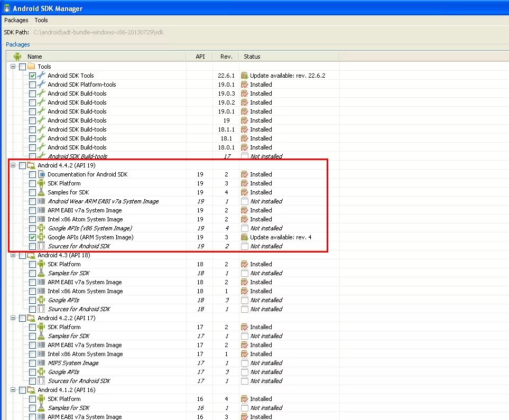
Task: Collapse the Tools tree node
Action: click(x=13, y=66)
